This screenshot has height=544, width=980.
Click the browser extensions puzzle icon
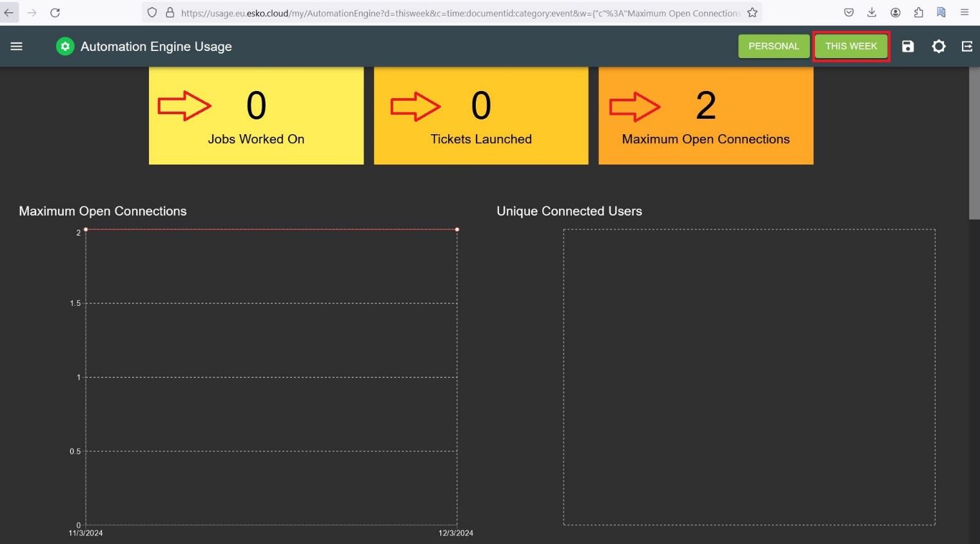(918, 12)
